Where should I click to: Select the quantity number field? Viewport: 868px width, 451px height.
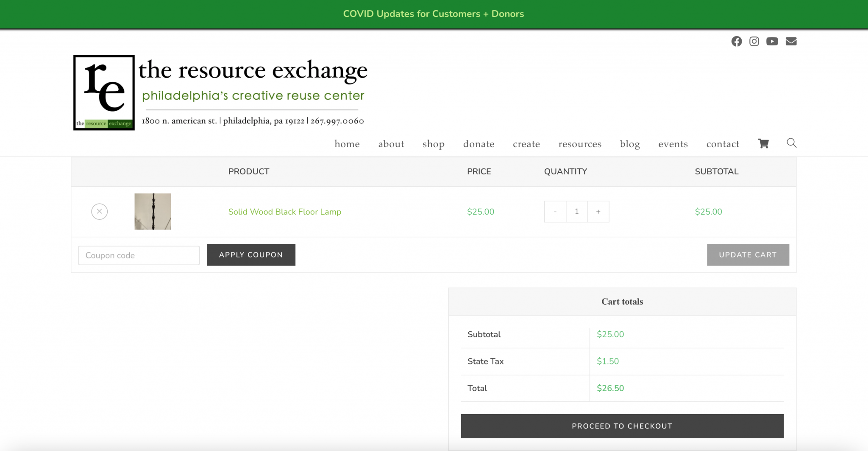576,211
